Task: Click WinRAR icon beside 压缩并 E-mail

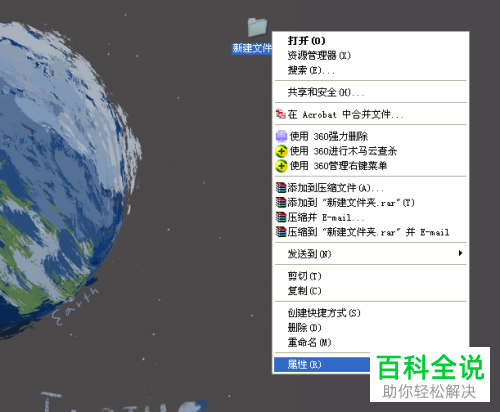Action: click(x=281, y=217)
